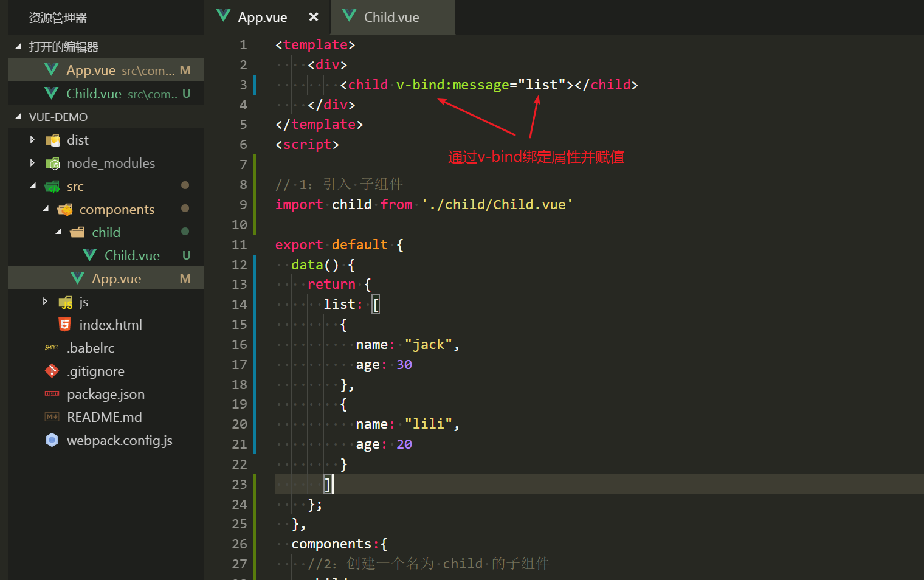Click line number 14 in the gutter

click(x=240, y=304)
